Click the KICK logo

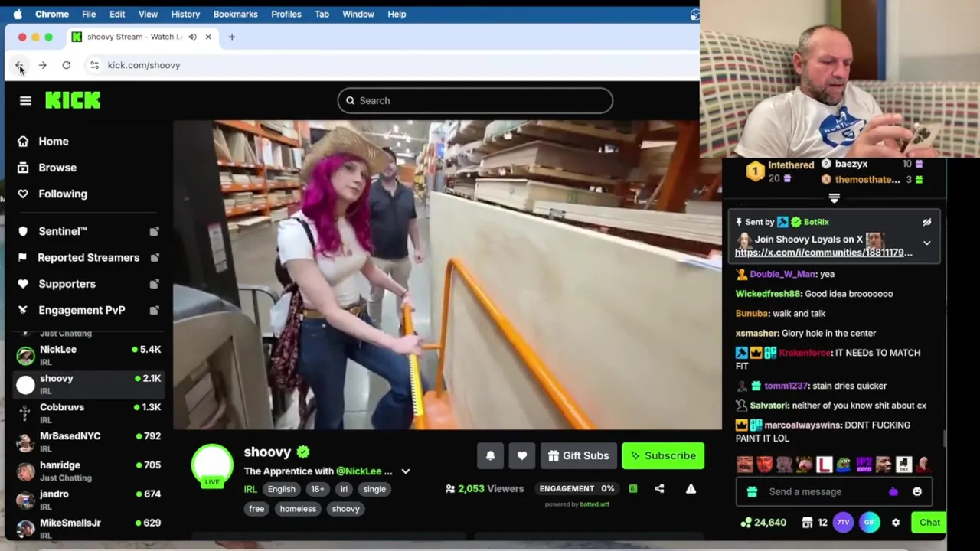[x=73, y=100]
